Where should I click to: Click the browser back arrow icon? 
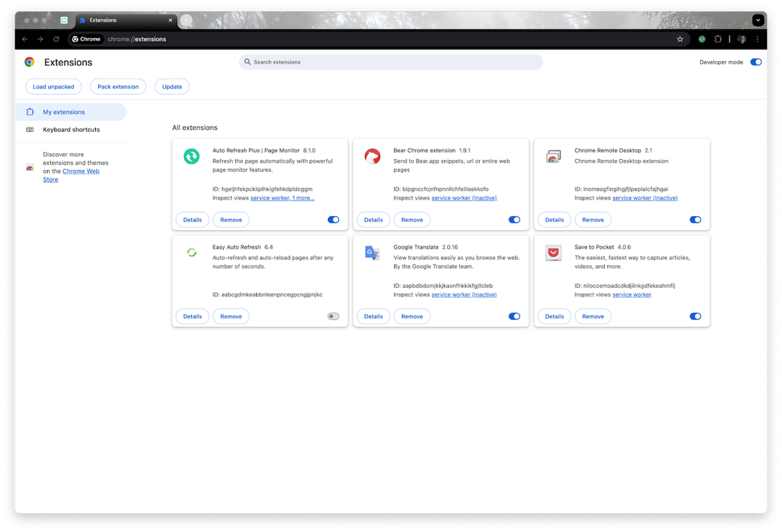pos(24,39)
